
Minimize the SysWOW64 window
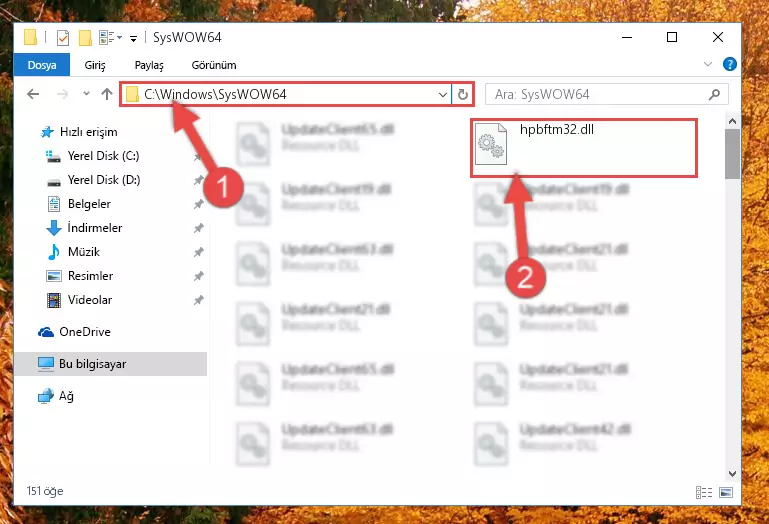point(627,37)
